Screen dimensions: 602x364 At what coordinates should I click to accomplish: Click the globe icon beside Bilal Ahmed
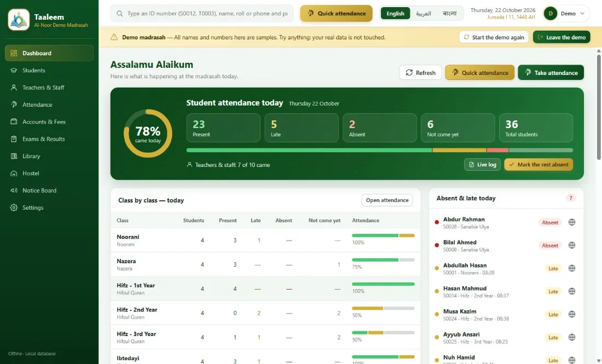(x=572, y=245)
